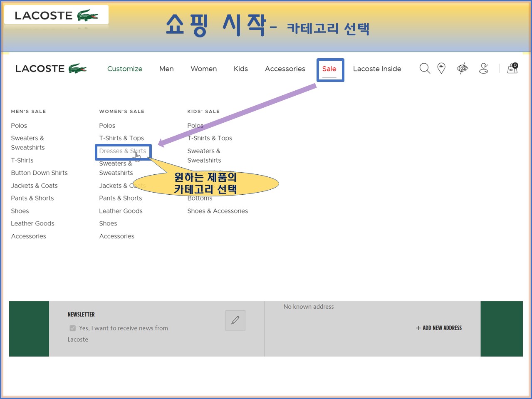
Task: Click the Women's Sale heading
Action: (x=122, y=112)
